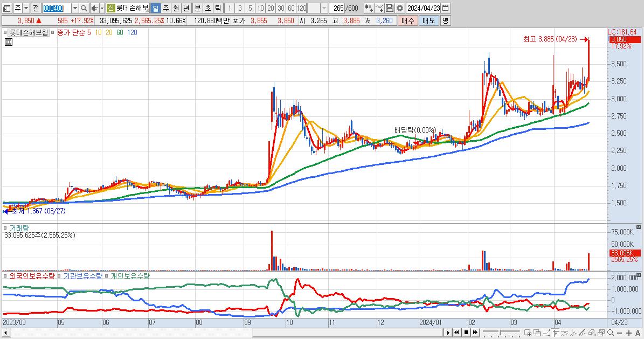This screenshot has width=644, height=339.
Task: Click the speaker sound icon
Action: click(94, 8)
